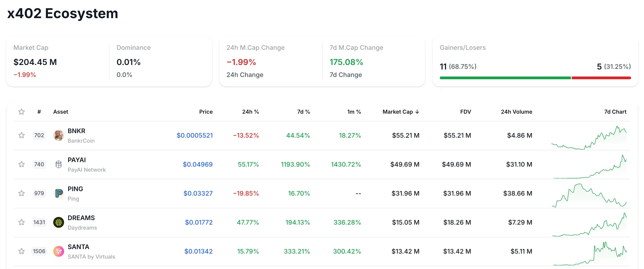Favorite PING by clicking its star
The image size is (644, 269).
tap(22, 193)
